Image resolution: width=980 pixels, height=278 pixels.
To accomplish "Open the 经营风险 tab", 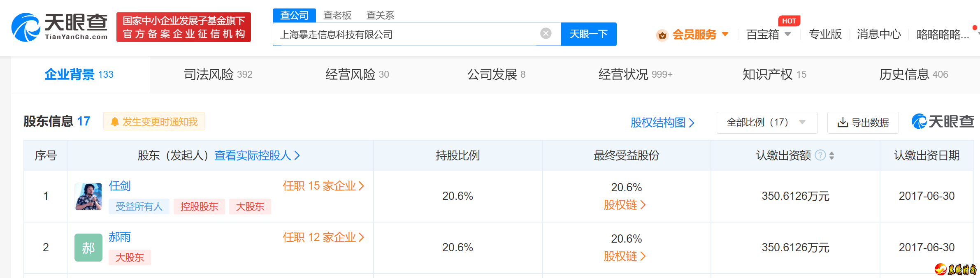I will 357,74.
